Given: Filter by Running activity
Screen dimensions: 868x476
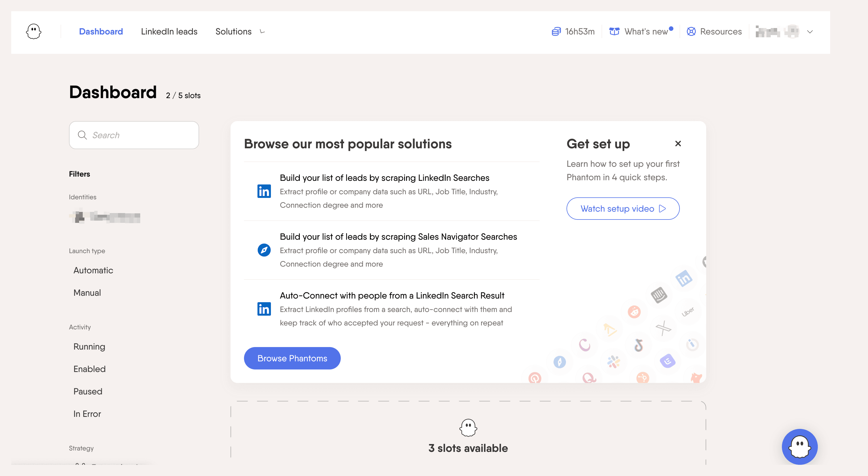Looking at the screenshot, I should coord(89,347).
